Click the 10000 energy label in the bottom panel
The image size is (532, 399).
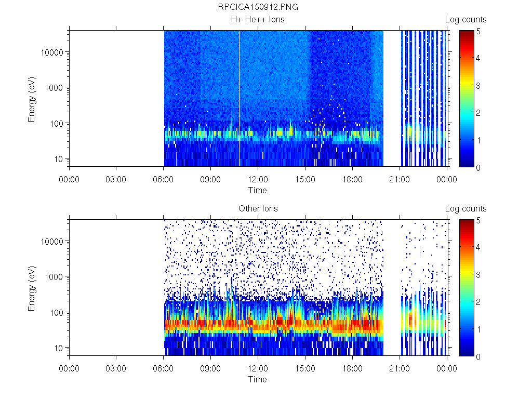tap(52, 242)
